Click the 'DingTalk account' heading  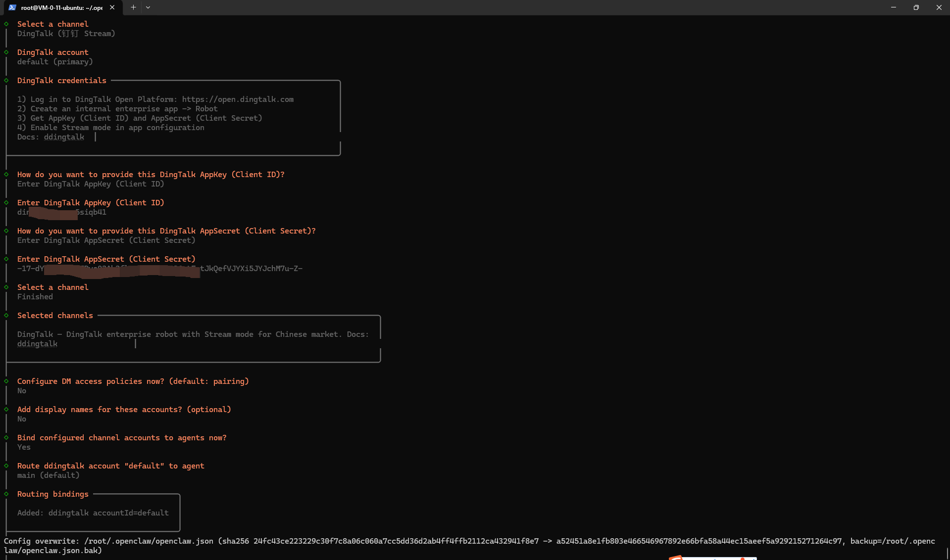pyautogui.click(x=52, y=52)
